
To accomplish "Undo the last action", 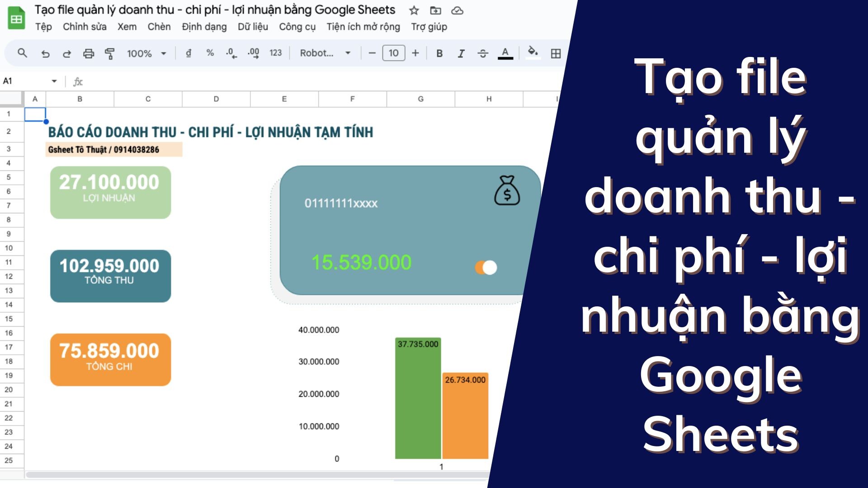I will (45, 53).
